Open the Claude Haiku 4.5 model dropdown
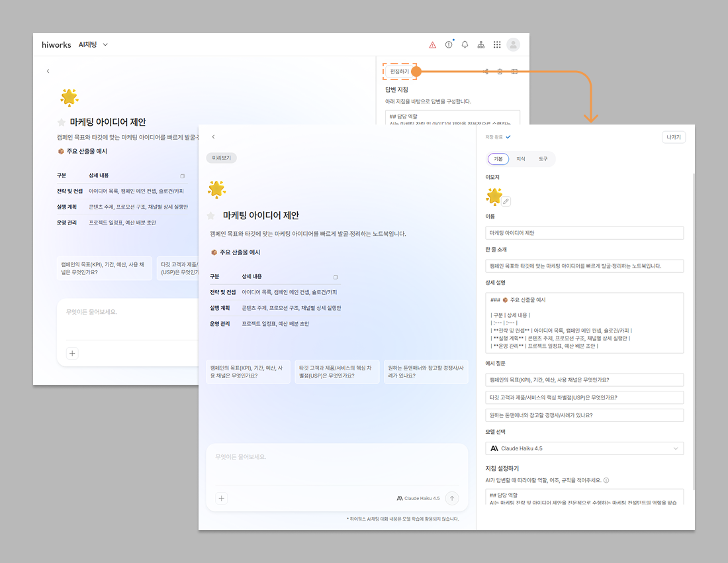The height and width of the screenshot is (563, 728). click(x=584, y=448)
